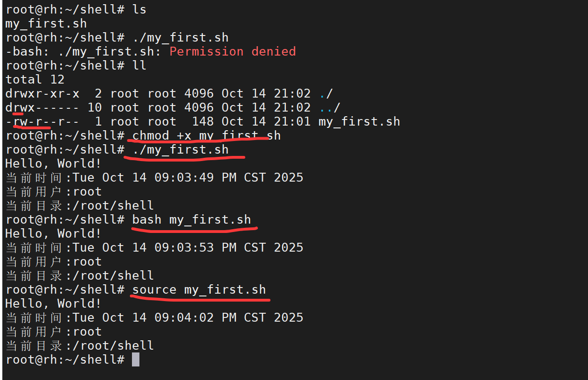Click the drwx------ permission string
The height and width of the screenshot is (380, 588).
click(x=42, y=107)
